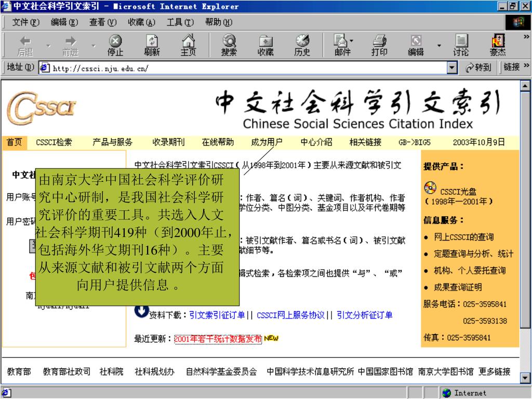Viewport: 532px width, 399px height.
Task: Open 网上CSSCI的查询 service link
Action: click(464, 237)
